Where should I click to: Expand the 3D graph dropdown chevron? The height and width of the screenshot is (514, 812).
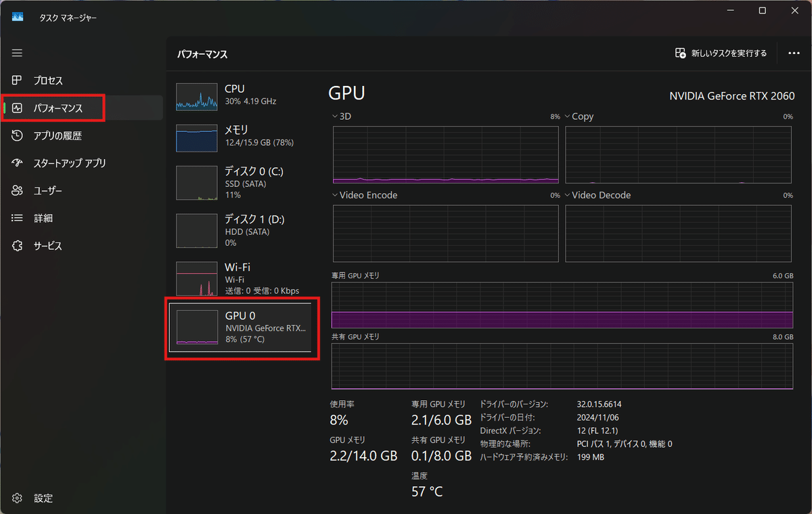pyautogui.click(x=335, y=116)
